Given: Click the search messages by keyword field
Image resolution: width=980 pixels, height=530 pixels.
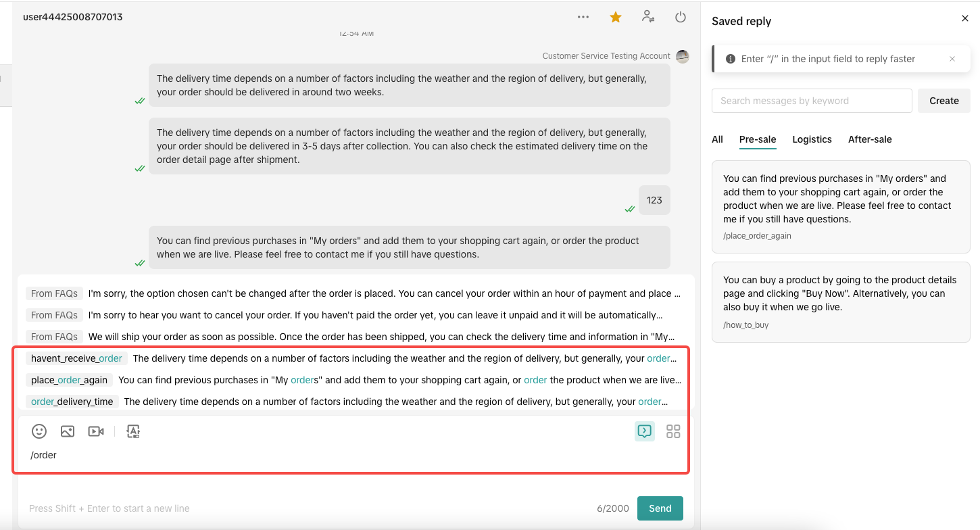Looking at the screenshot, I should (812, 101).
